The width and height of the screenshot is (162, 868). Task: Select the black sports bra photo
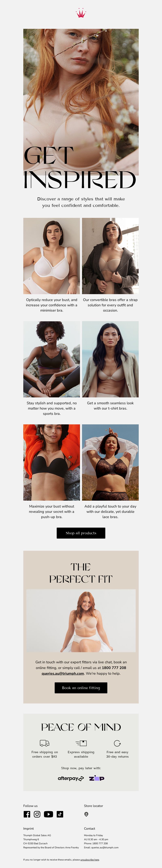52,359
